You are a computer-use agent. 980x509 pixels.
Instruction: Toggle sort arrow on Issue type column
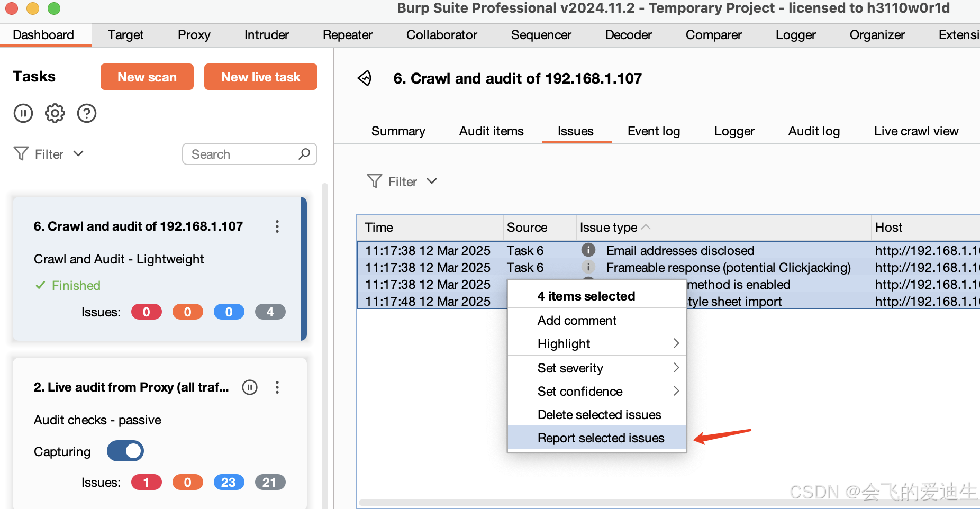(646, 227)
